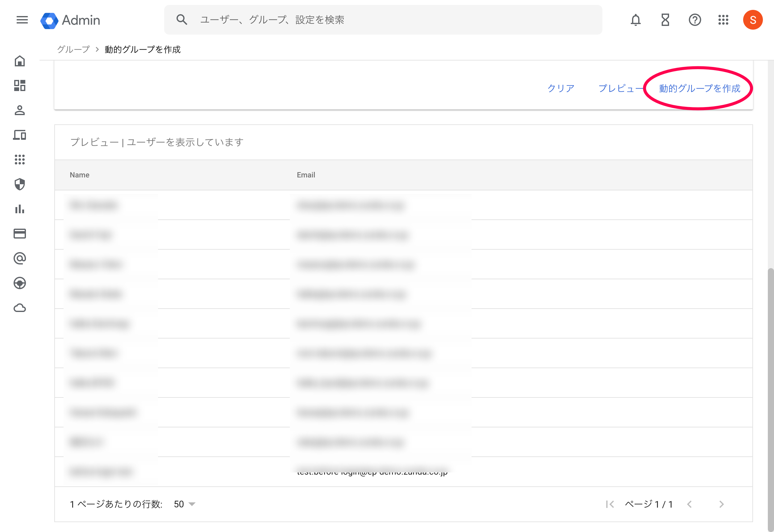Open the cloud icon in sidebar
The width and height of the screenshot is (774, 532).
(20, 308)
